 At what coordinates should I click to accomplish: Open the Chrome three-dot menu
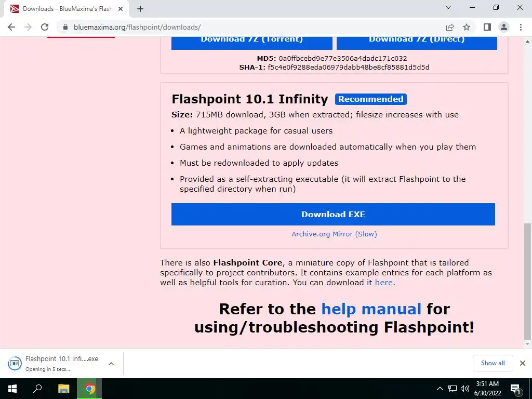coord(521,27)
